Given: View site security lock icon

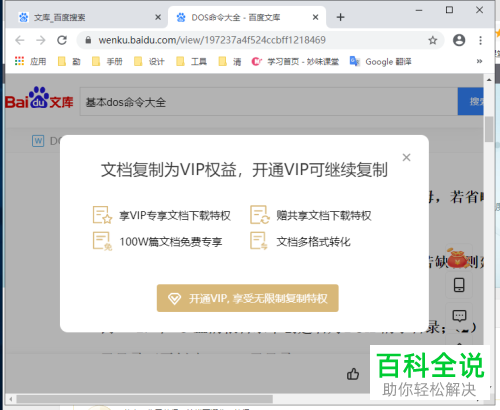Looking at the screenshot, I should tap(88, 40).
